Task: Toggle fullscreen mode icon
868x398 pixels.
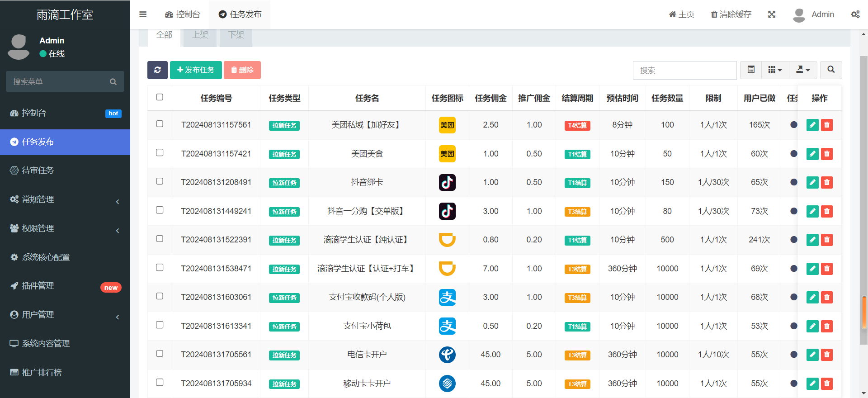Action: [x=772, y=14]
